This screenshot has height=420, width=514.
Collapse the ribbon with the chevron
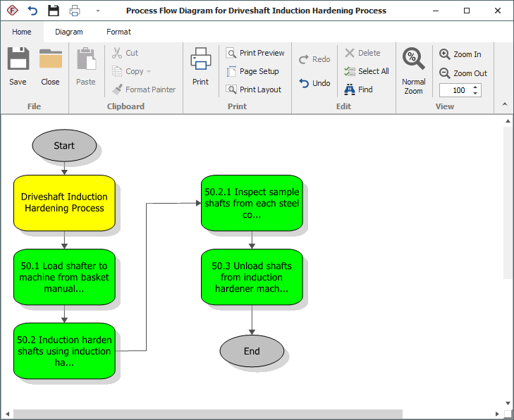click(x=504, y=104)
